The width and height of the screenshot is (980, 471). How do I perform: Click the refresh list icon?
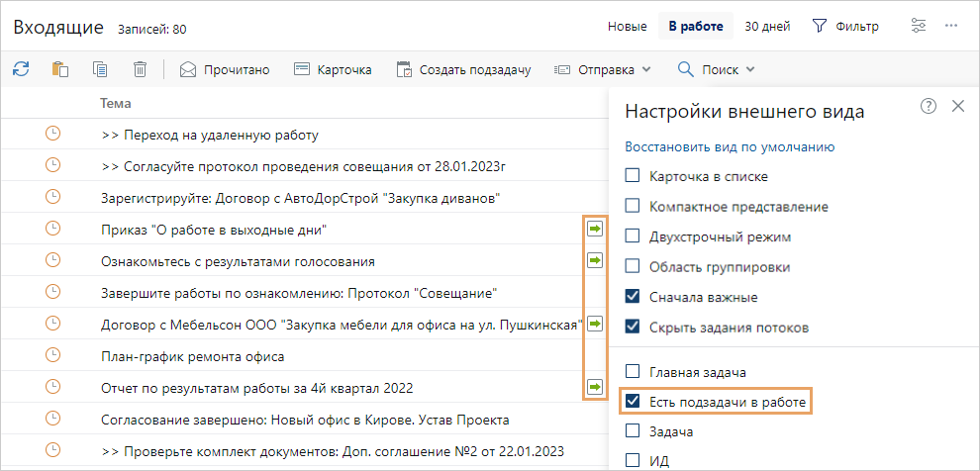21,69
